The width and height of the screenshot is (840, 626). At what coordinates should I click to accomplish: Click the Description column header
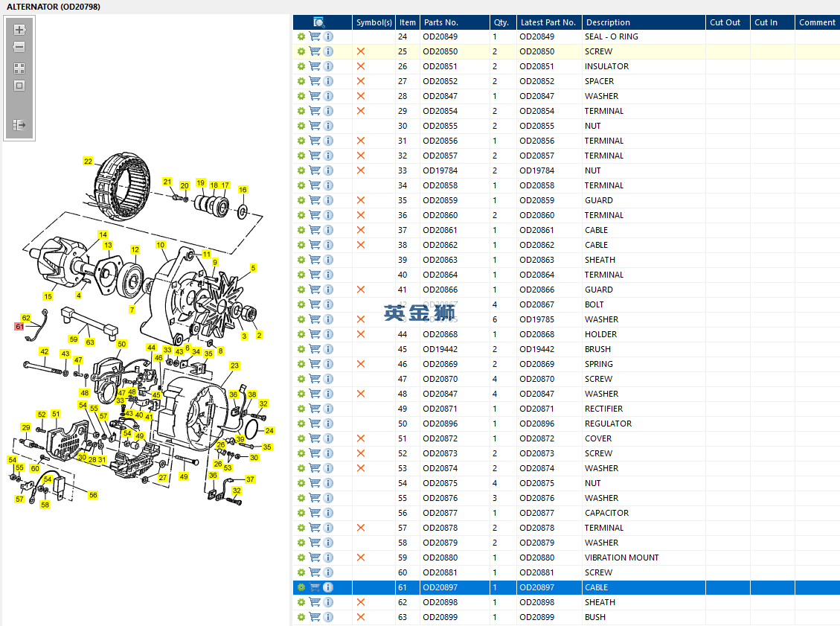coord(607,22)
